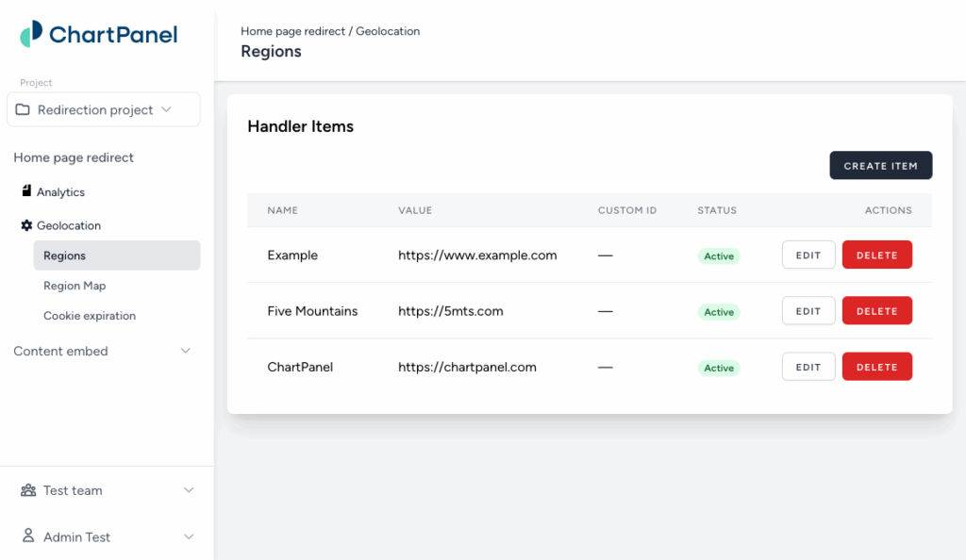Click the ChartPanel logo icon
This screenshot has width=966, height=560.
31,35
